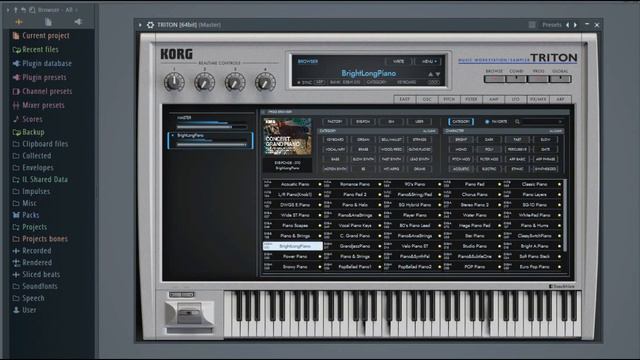Switch to the PITCH tab
The width and height of the screenshot is (640, 360).
tap(449, 99)
